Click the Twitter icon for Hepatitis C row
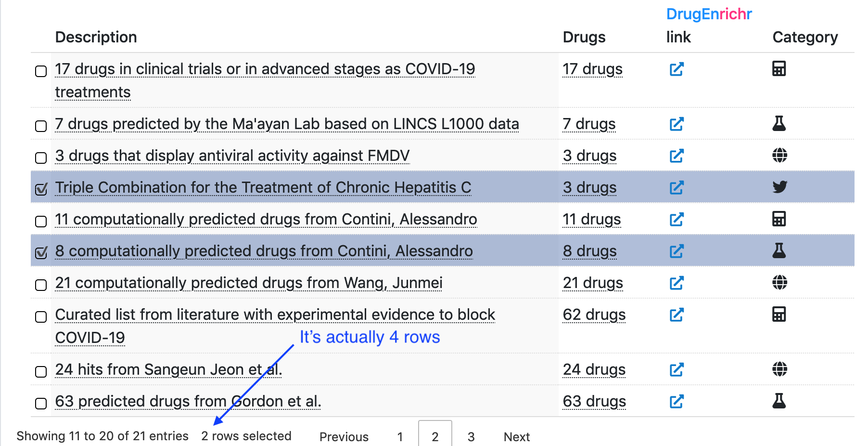868x446 pixels. (x=781, y=187)
